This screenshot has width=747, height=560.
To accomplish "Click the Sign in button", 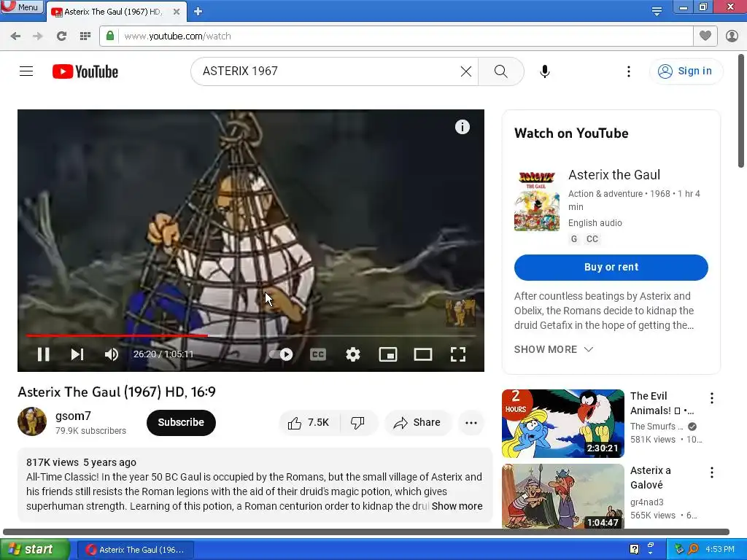I will [686, 71].
